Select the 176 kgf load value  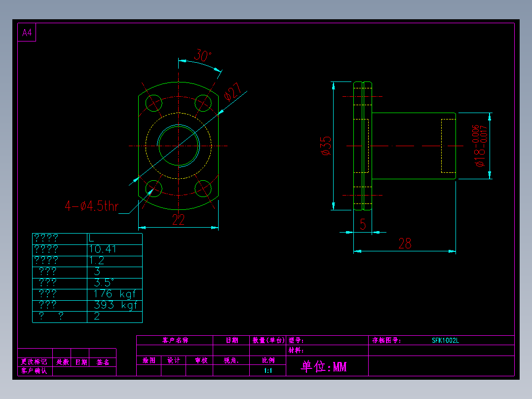coord(114,294)
